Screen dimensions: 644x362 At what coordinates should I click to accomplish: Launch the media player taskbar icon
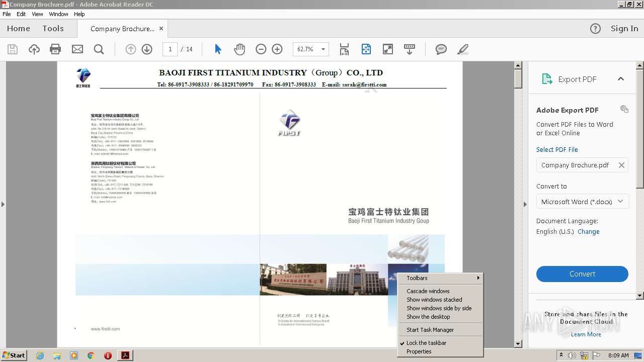74,355
